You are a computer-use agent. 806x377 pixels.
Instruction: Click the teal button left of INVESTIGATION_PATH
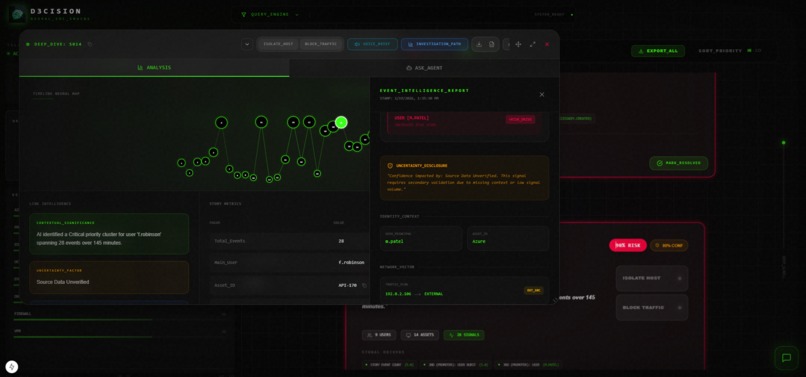click(x=372, y=44)
